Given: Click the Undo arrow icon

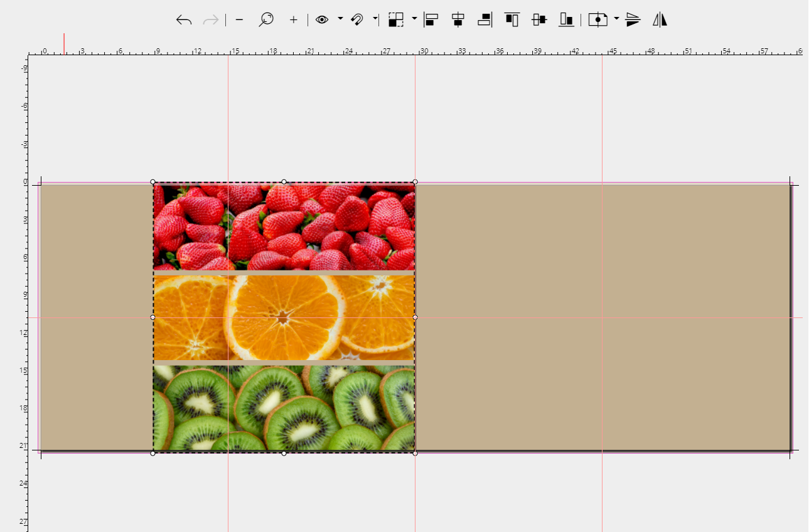Looking at the screenshot, I should click(183, 19).
